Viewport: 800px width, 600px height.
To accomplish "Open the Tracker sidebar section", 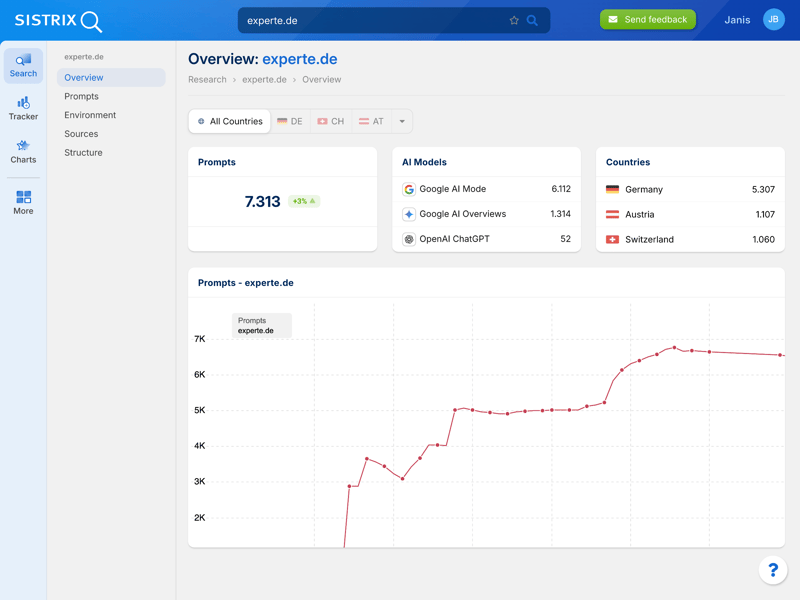I will click(x=23, y=109).
